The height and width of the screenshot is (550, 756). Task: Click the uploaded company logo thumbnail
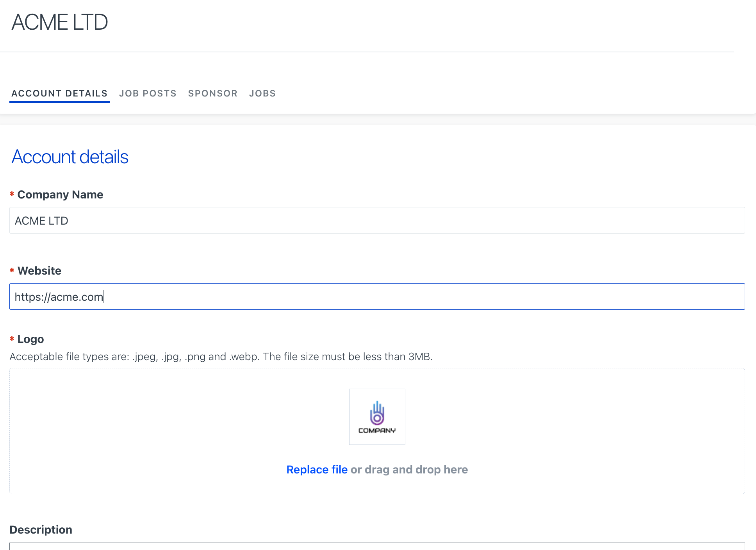coord(377,416)
